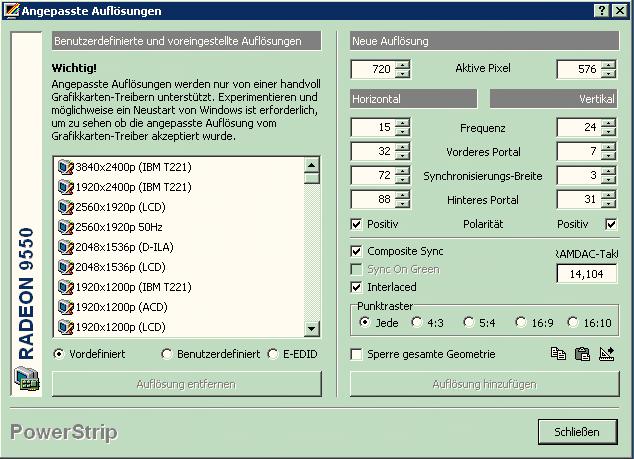This screenshot has width=634, height=459.
Task: Click the monitor icon beside 2048x1536p (D-ILA)
Action: pyautogui.click(x=66, y=247)
